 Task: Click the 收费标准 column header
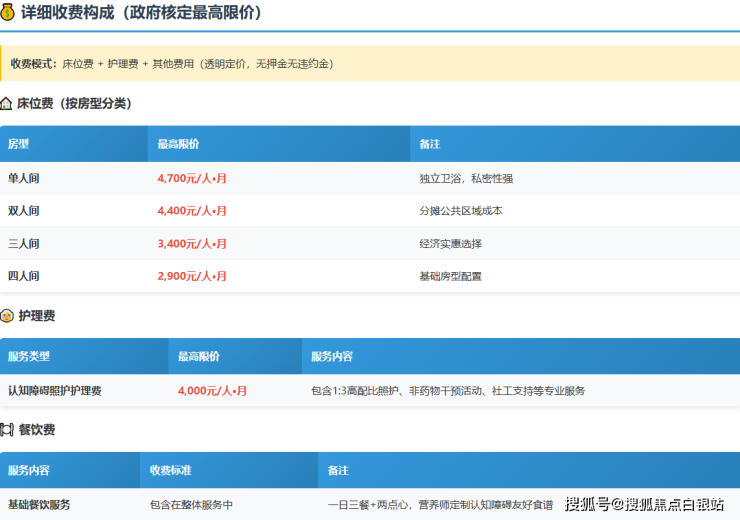(x=170, y=470)
